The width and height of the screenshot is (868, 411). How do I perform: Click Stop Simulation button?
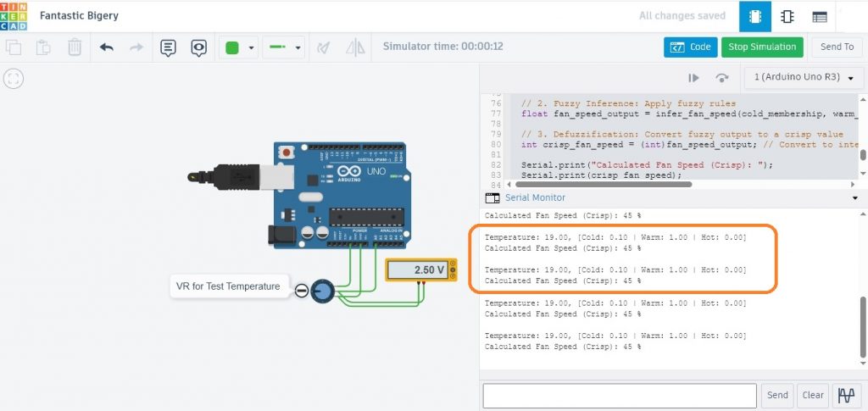[x=762, y=47]
